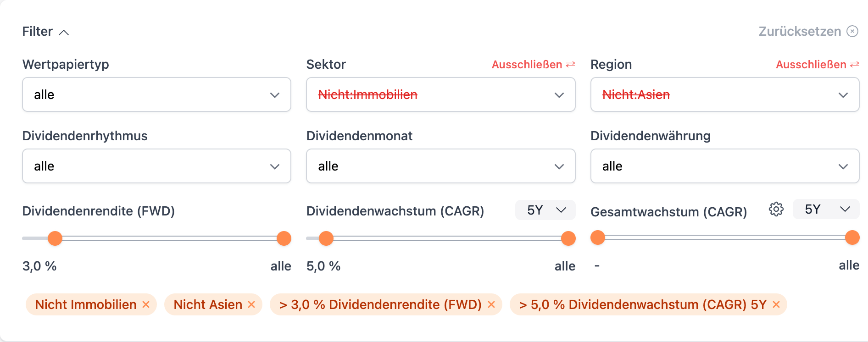Remove the 'Nicht Asien' filter chip
Image resolution: width=868 pixels, height=342 pixels.
(251, 304)
